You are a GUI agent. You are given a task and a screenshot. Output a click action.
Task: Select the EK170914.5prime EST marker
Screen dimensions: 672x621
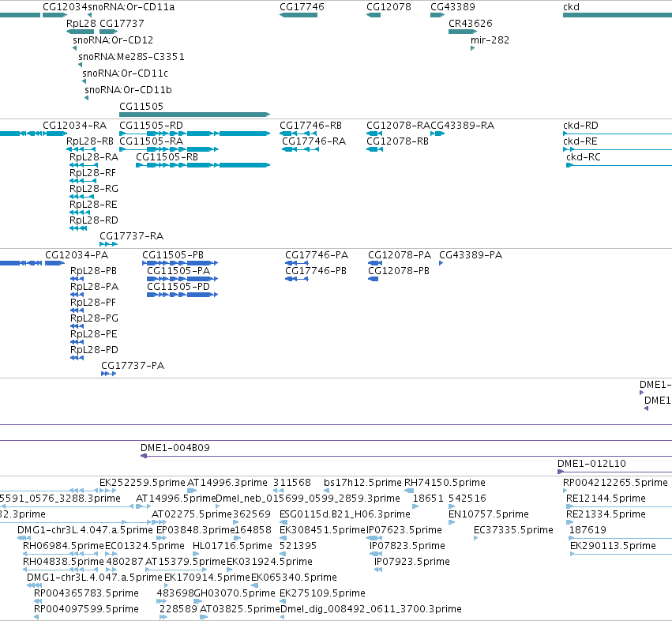coord(167,585)
